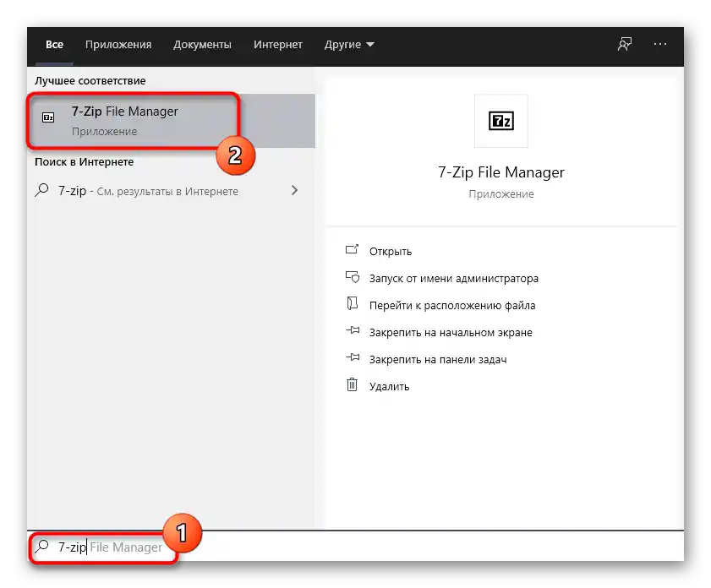Image resolution: width=711 pixels, height=588 pixels.
Task: Click pin icon for начальном экране
Action: [353, 330]
